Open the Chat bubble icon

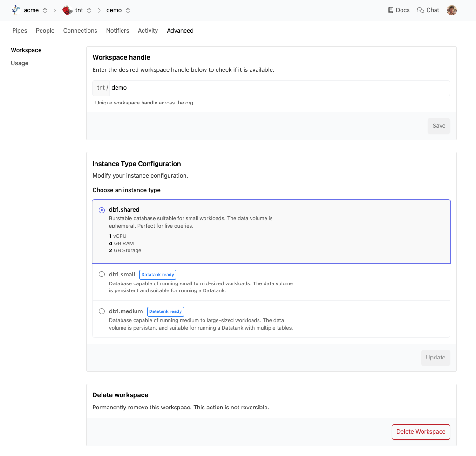421,10
